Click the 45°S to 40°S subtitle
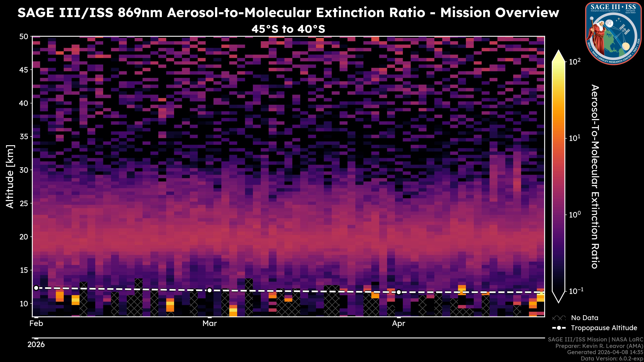The height and width of the screenshot is (362, 644). pos(288,29)
